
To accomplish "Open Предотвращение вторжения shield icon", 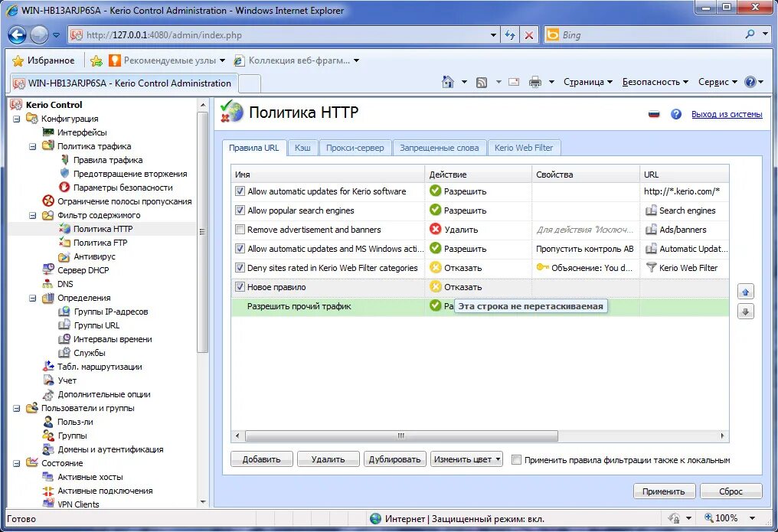I will point(64,173).
